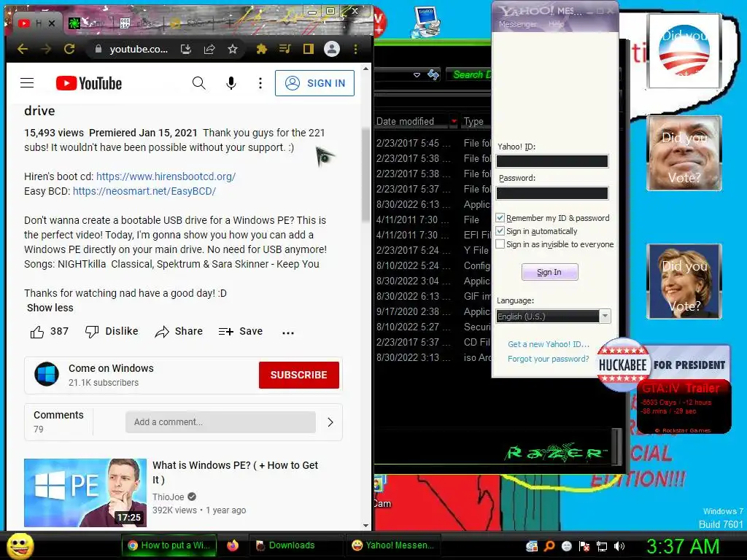The image size is (747, 560).
Task: Toggle Remember my ID & password checkbox
Action: click(500, 217)
